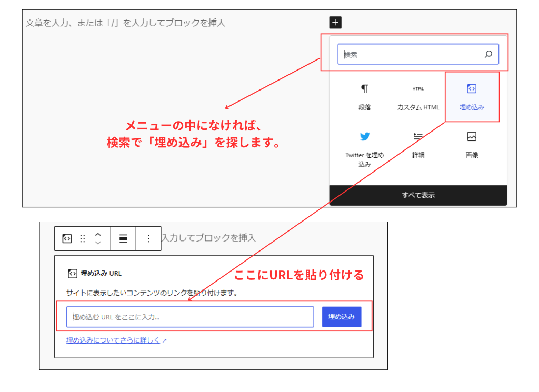Grab the six-dot drag handle icon
This screenshot has width=539, height=392.
[82, 238]
